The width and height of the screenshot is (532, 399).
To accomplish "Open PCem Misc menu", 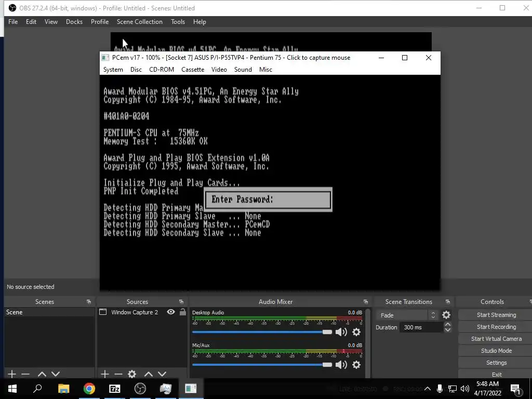I will point(265,70).
